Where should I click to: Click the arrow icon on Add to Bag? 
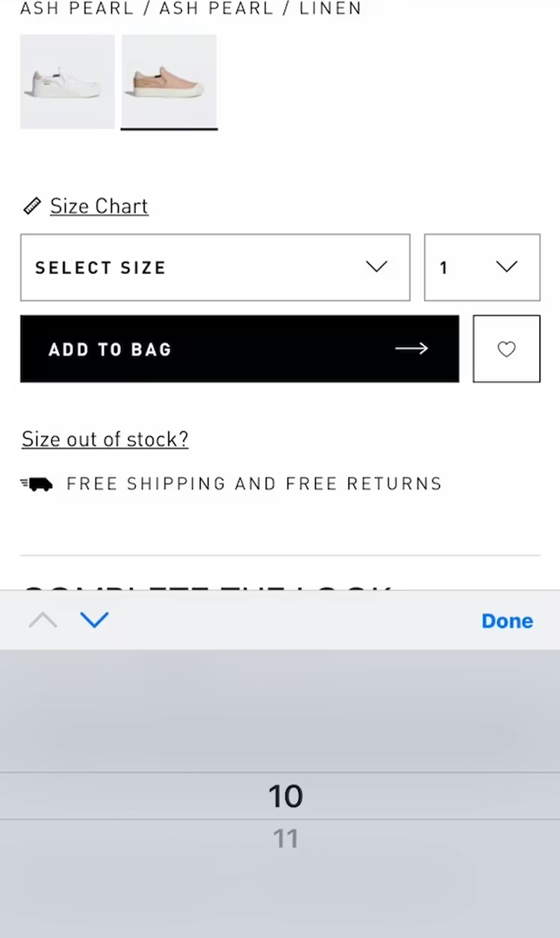[x=411, y=349]
